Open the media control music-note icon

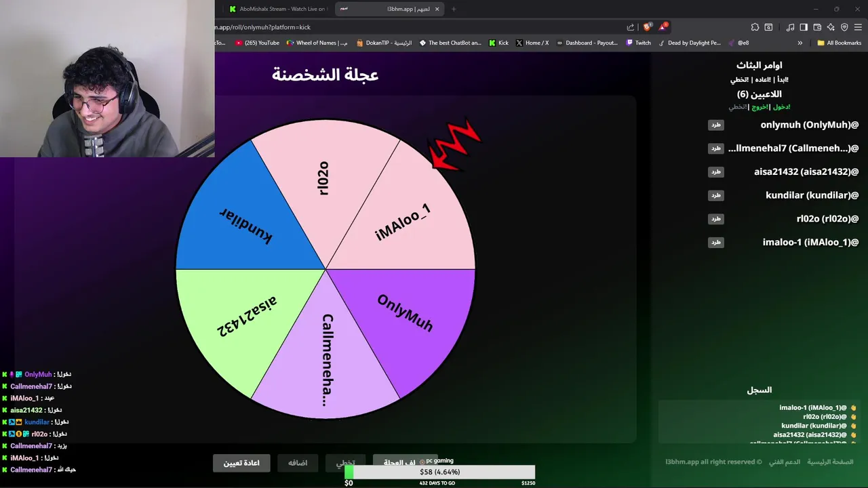click(790, 27)
